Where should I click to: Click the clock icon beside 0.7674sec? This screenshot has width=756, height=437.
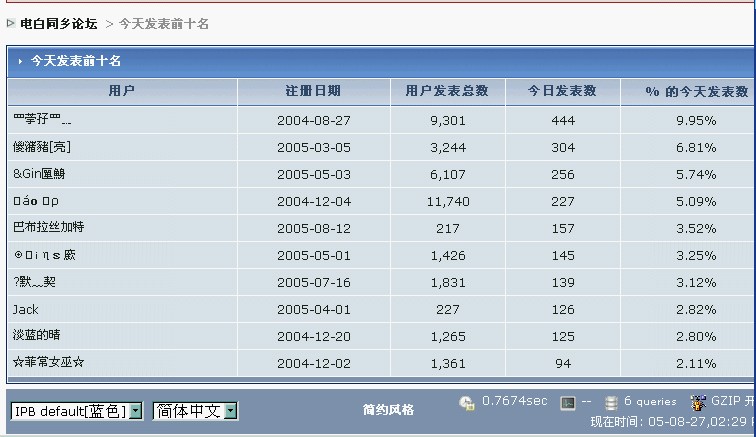pos(467,403)
